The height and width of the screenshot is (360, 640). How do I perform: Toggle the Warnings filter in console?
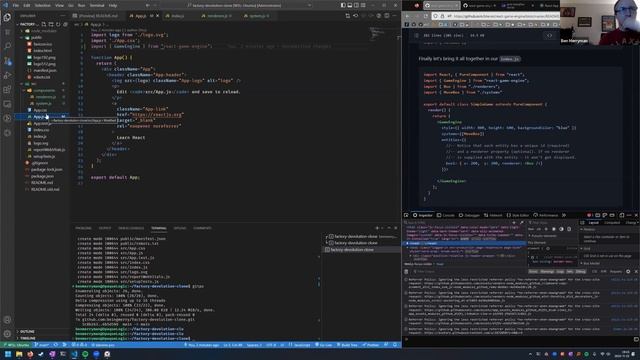[x=547, y=271]
